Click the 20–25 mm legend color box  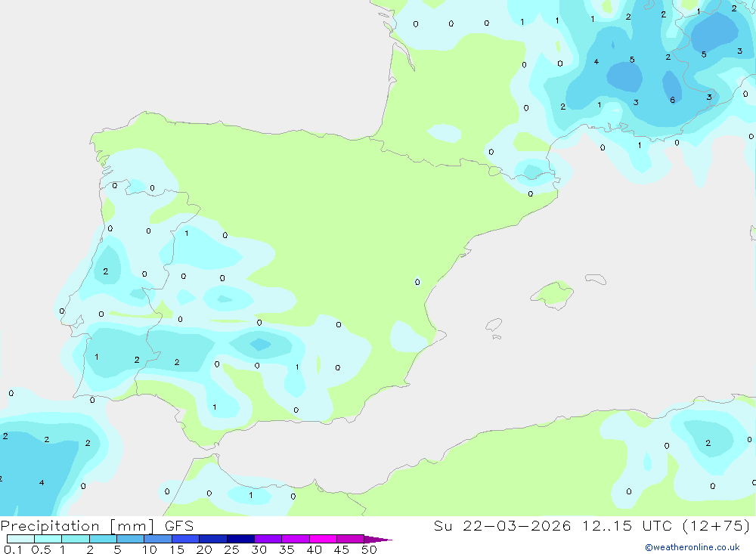tap(213, 539)
